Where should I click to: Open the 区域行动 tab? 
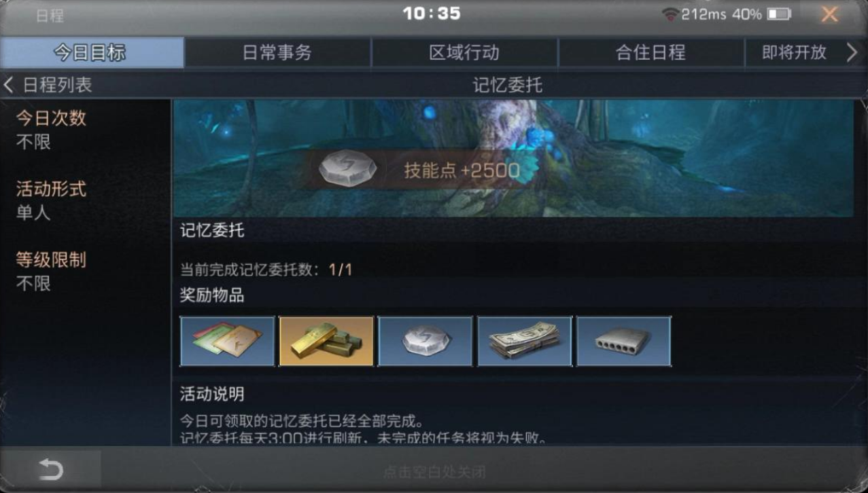(464, 53)
